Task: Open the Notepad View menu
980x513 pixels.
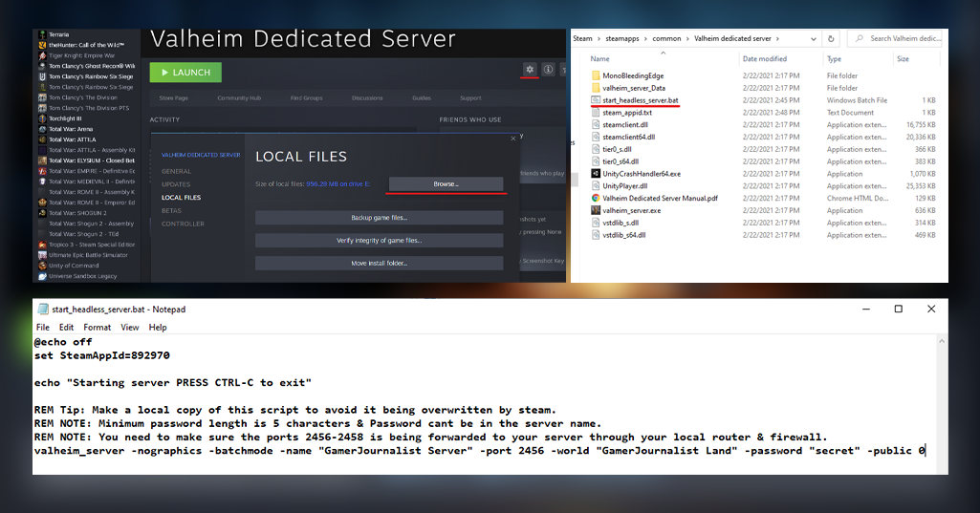Action: pos(129,328)
